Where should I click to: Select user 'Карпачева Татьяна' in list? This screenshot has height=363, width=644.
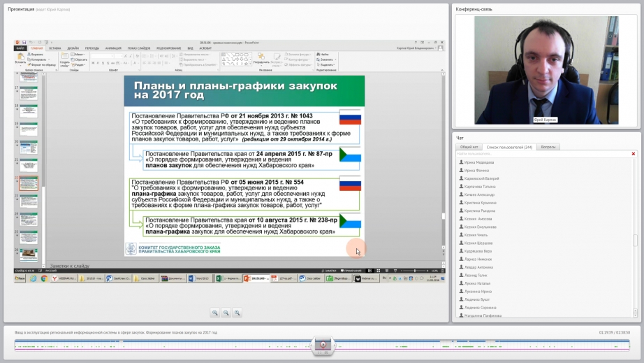pos(480,187)
